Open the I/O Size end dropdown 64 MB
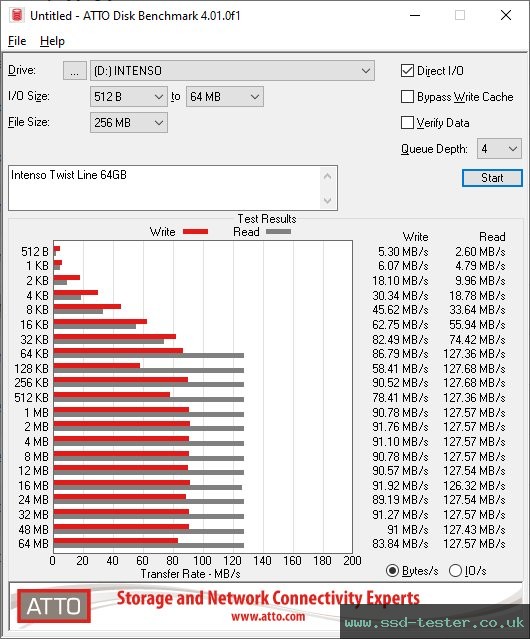530x639 pixels. click(224, 97)
